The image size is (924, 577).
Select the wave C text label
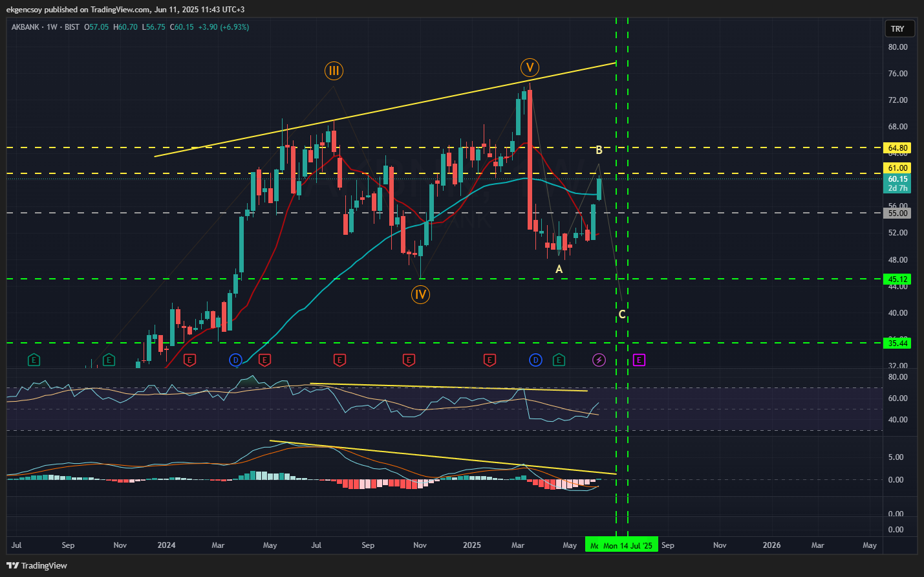[622, 315]
